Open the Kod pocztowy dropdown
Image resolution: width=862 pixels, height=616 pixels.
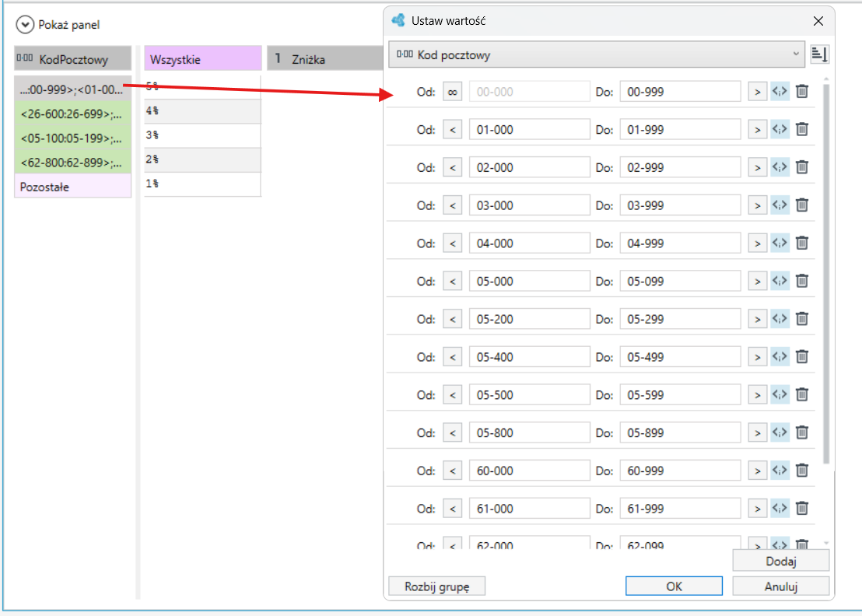pyautogui.click(x=597, y=54)
